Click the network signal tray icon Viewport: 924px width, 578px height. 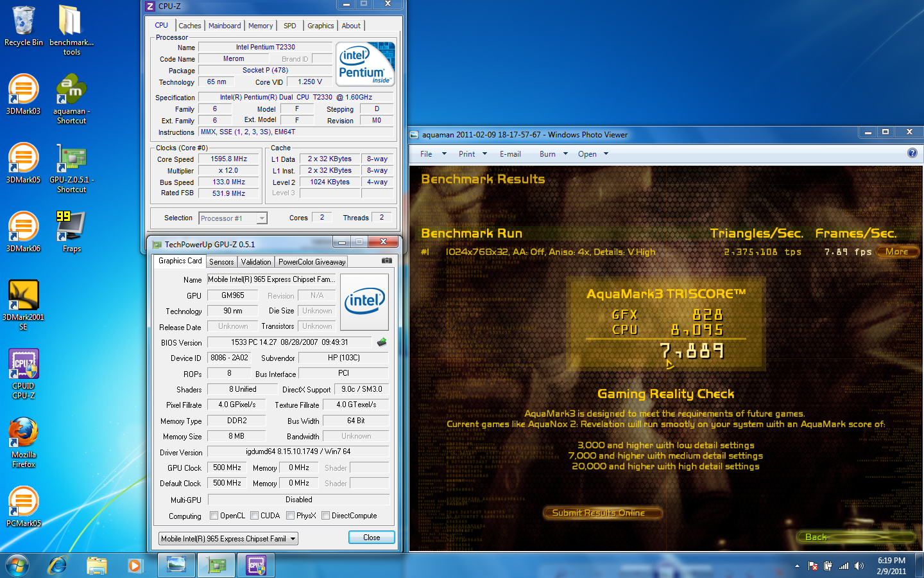tap(844, 566)
